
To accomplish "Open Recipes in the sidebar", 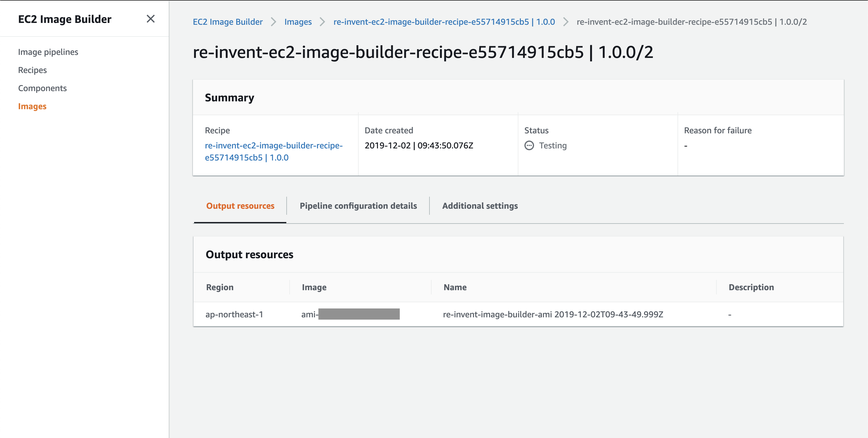I will [x=33, y=70].
